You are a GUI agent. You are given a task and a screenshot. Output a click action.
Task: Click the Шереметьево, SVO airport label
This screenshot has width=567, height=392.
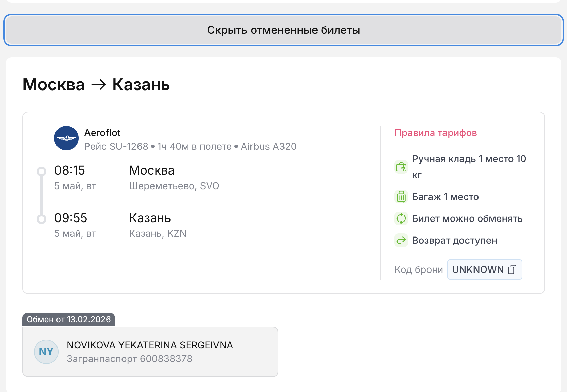pos(174,186)
